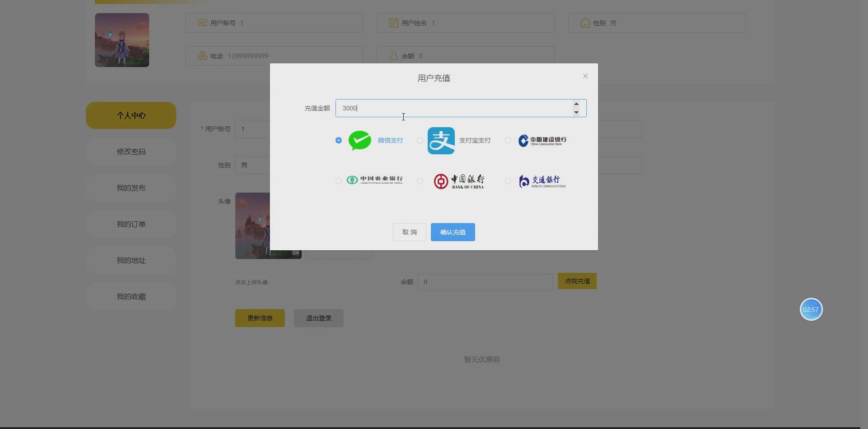This screenshot has width=868, height=429.
Task: Click the icon beside 电话
Action: pos(203,56)
